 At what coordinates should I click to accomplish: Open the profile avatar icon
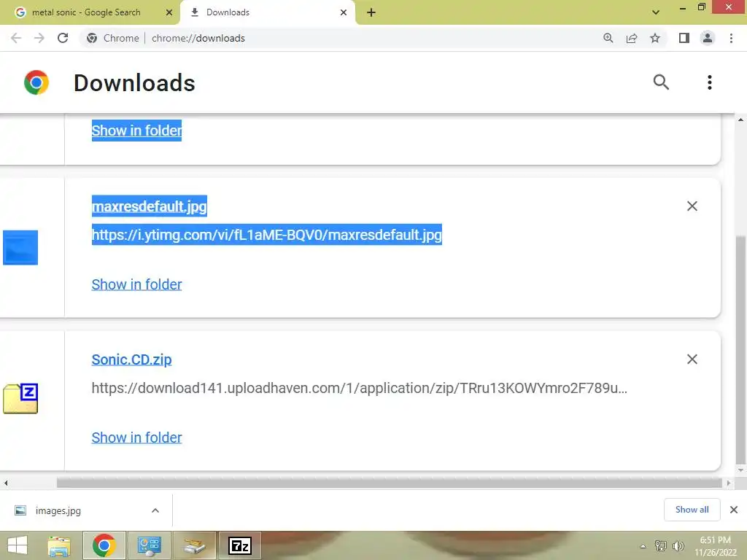tap(708, 38)
